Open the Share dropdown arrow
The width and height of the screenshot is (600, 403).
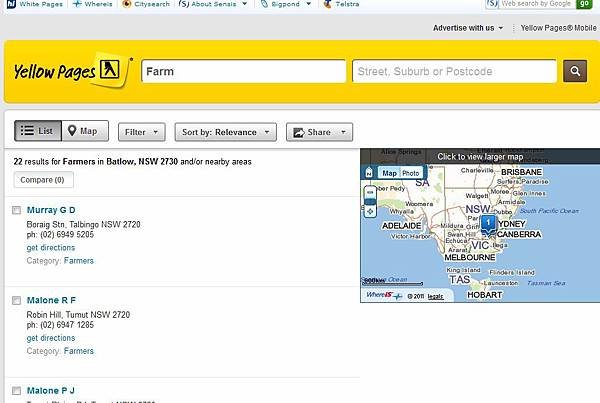(343, 132)
